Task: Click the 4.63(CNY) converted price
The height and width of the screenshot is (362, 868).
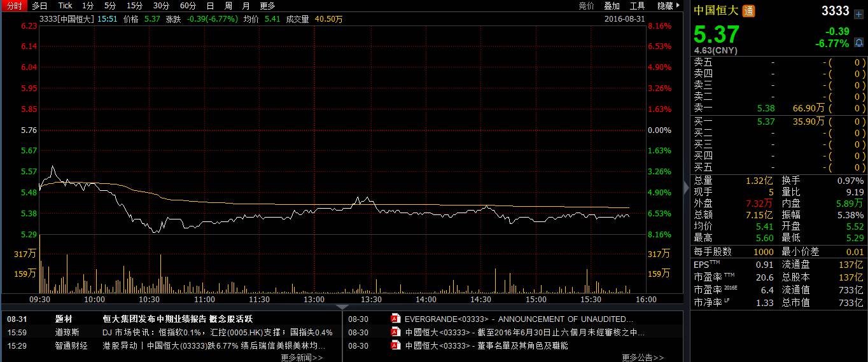Action: (x=715, y=50)
